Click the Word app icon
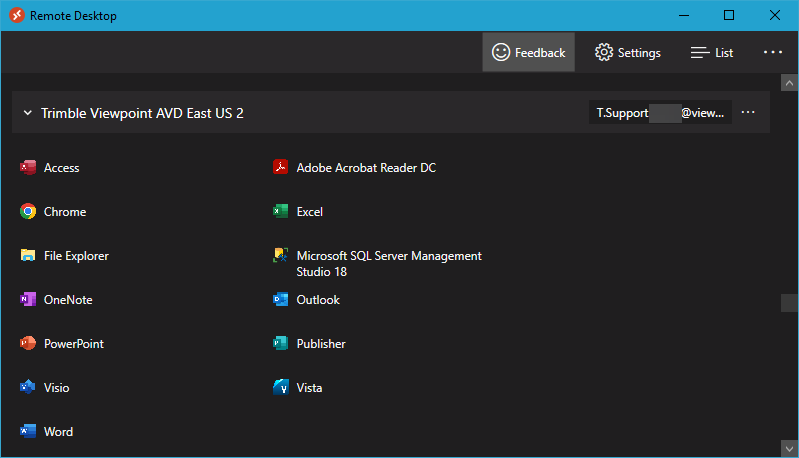The image size is (799, 458). coord(28,432)
